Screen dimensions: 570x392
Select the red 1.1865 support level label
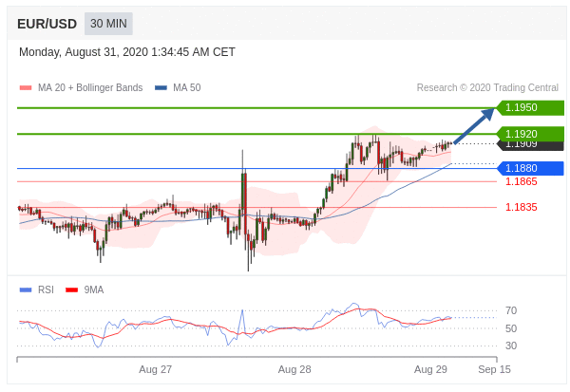[x=521, y=181]
